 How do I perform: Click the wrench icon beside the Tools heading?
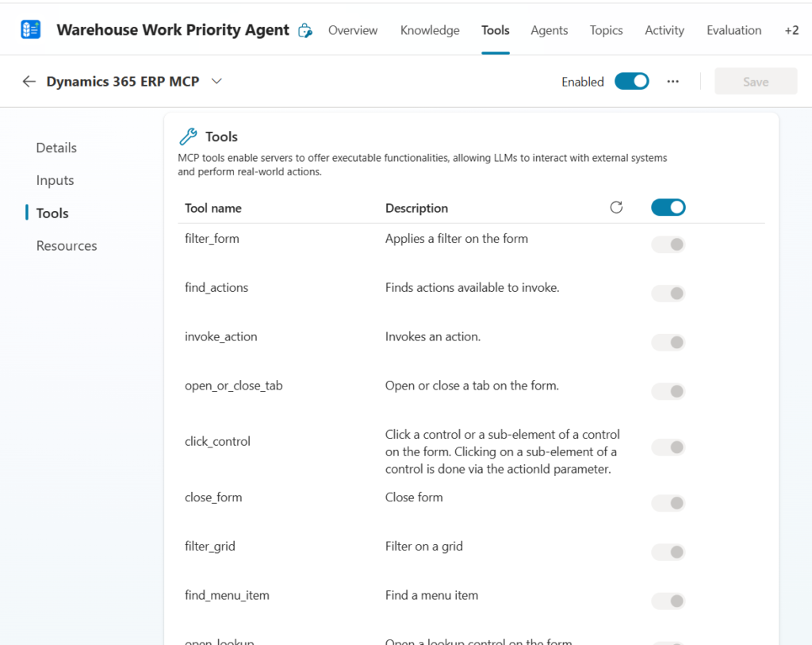[x=188, y=136]
